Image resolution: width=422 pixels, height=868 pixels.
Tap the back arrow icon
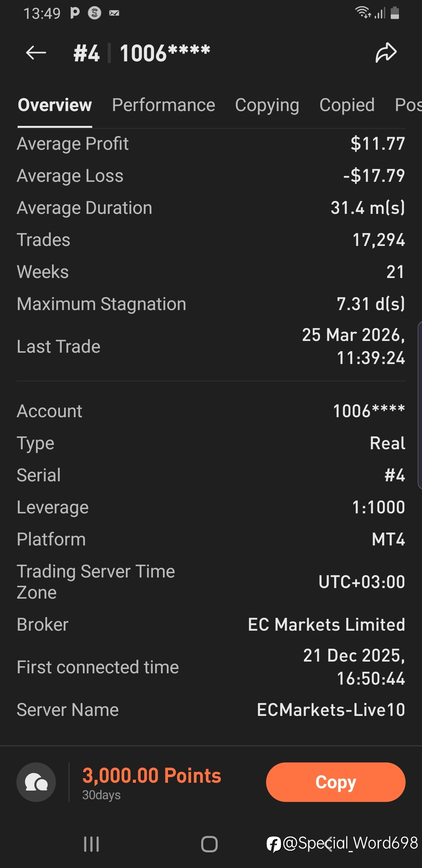click(x=36, y=53)
